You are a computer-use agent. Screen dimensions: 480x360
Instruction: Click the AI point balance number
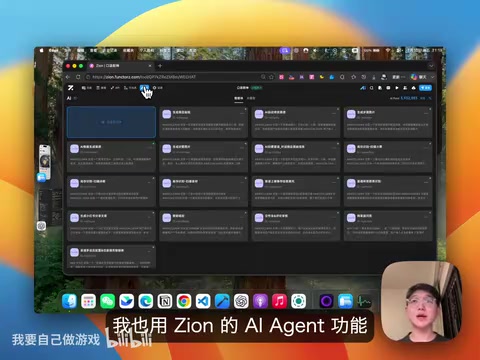[x=409, y=98]
